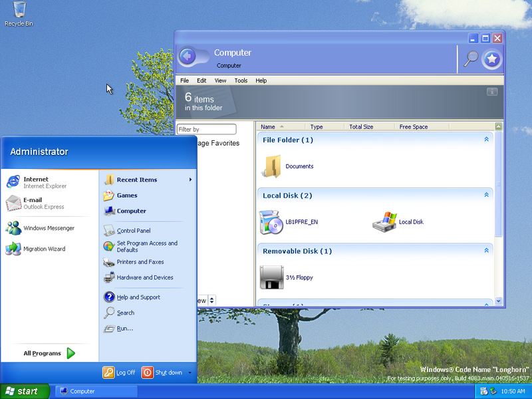Sort by the Total Size column header

coord(361,126)
